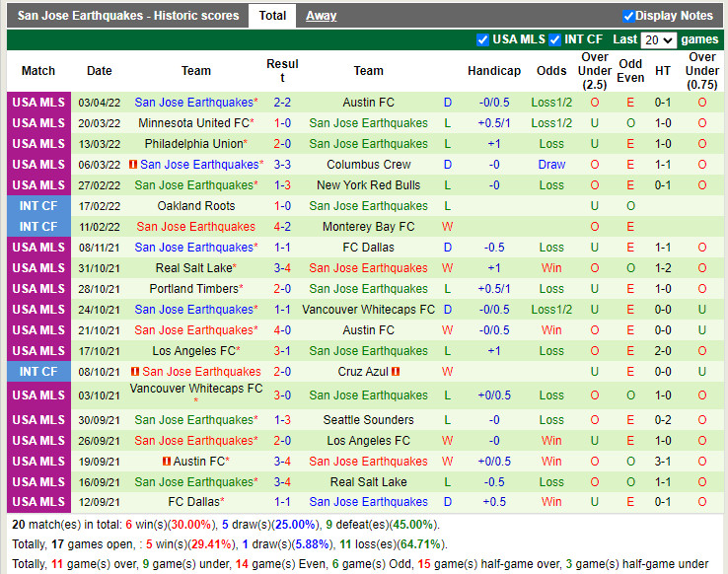Image resolution: width=728 pixels, height=574 pixels.
Task: Open the 2-2 result against Austin FC
Action: tap(282, 103)
